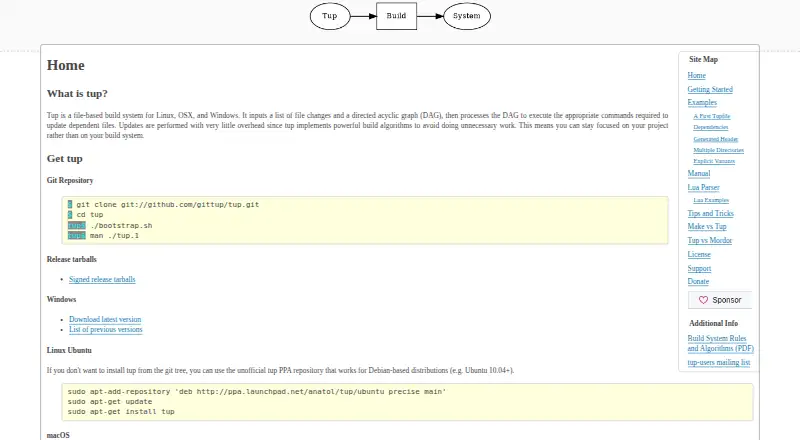The height and width of the screenshot is (440, 800).
Task: Open the Tup vs Mordor page
Action: 710,240
